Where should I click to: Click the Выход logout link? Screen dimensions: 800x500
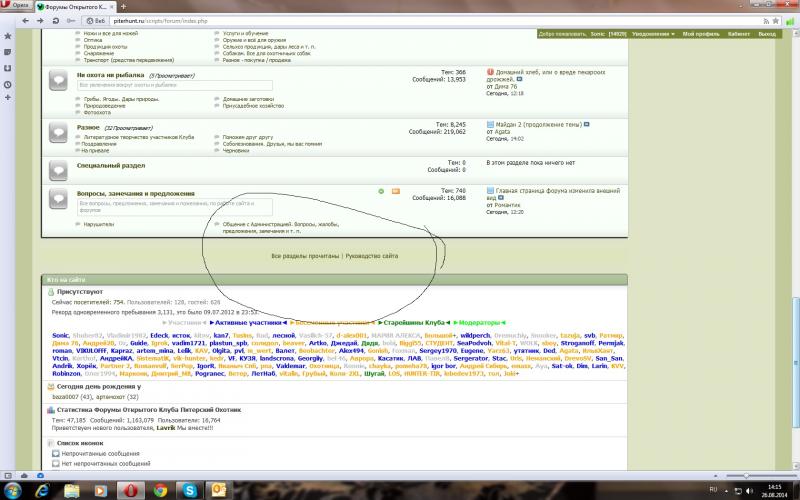[767, 33]
